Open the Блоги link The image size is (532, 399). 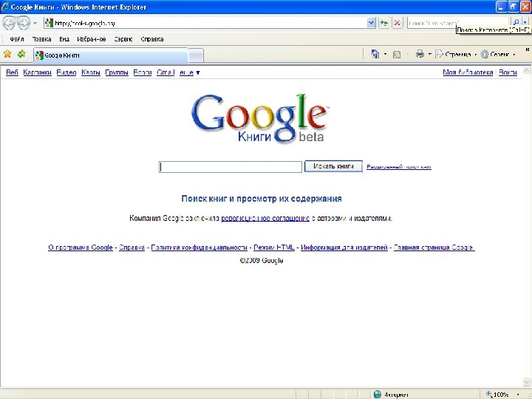(142, 72)
